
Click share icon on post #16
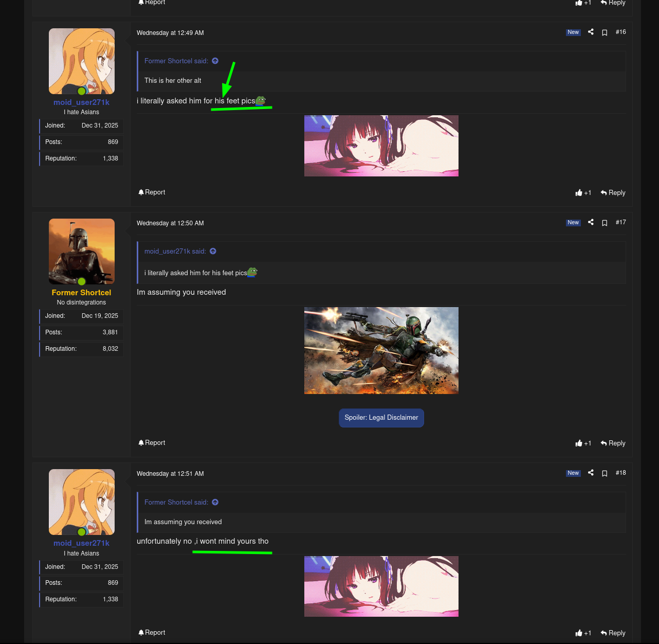click(x=591, y=32)
